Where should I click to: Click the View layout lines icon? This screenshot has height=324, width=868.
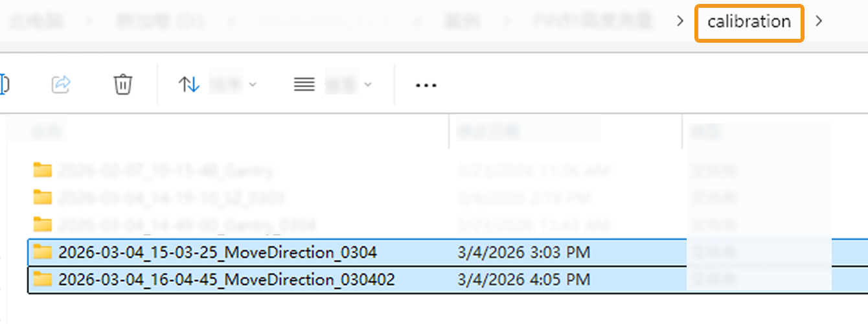(x=304, y=84)
